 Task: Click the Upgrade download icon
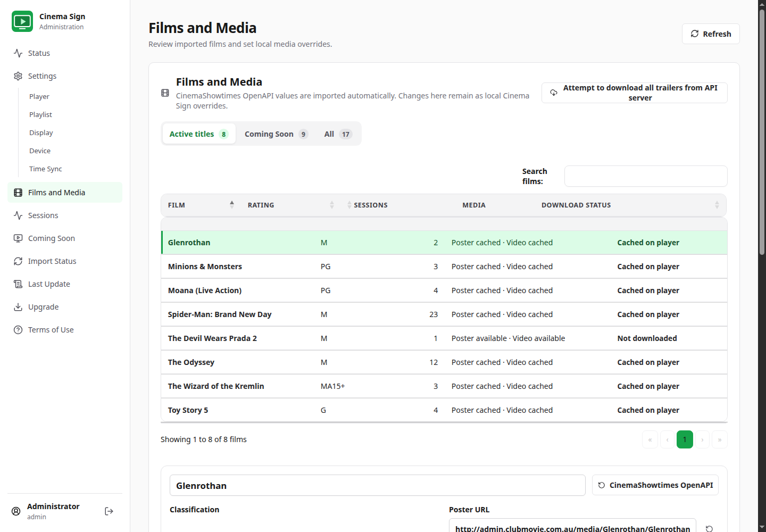click(x=18, y=307)
